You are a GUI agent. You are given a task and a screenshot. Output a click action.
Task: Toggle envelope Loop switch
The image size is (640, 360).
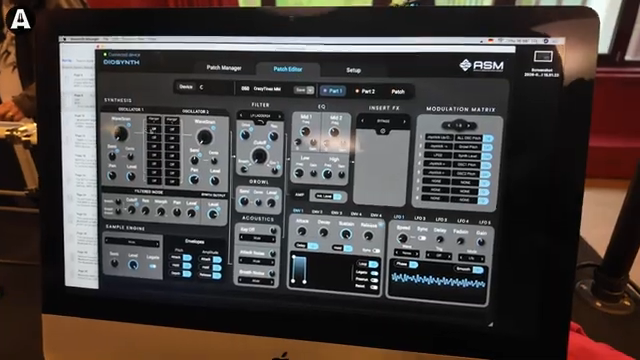click(x=373, y=264)
